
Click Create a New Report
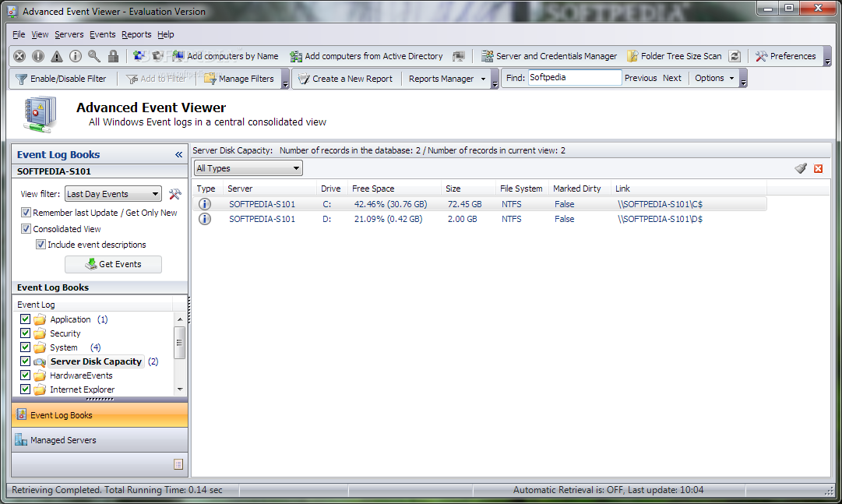pos(346,79)
